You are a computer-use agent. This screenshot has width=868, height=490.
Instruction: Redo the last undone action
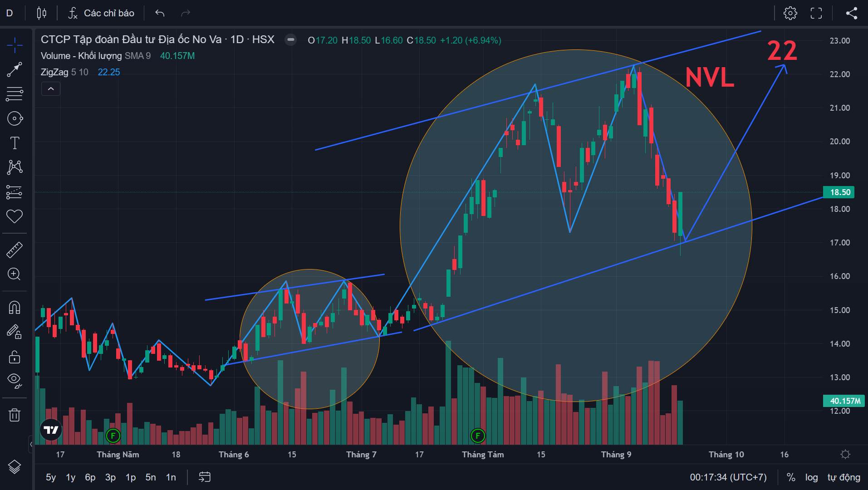186,13
